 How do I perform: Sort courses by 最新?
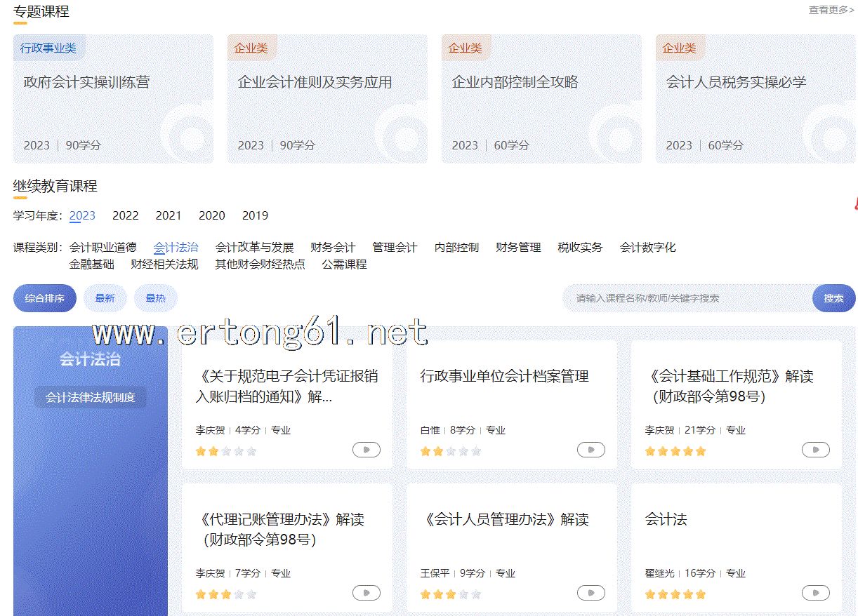tap(105, 298)
